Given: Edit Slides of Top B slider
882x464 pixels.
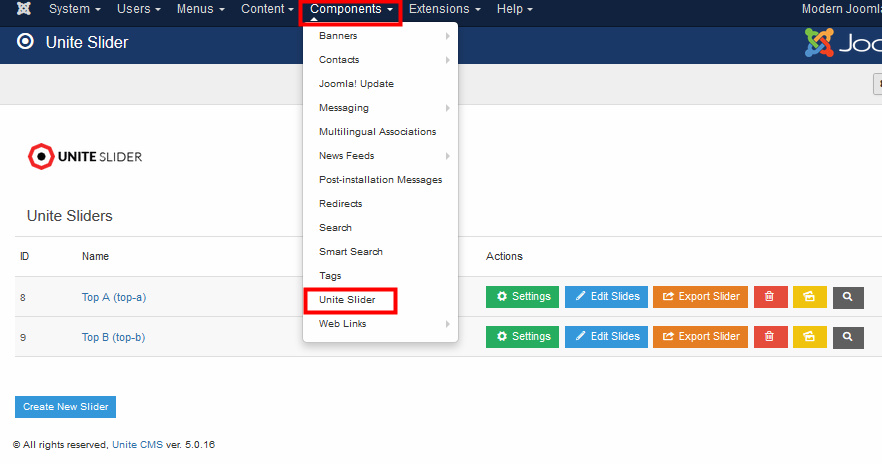Looking at the screenshot, I should point(606,336).
